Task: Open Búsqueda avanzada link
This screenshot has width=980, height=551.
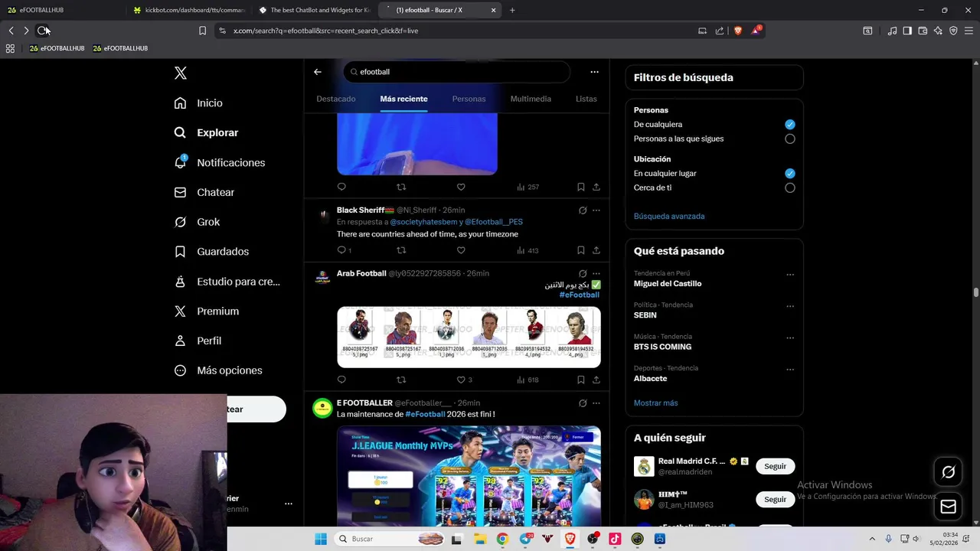Action: coord(669,216)
